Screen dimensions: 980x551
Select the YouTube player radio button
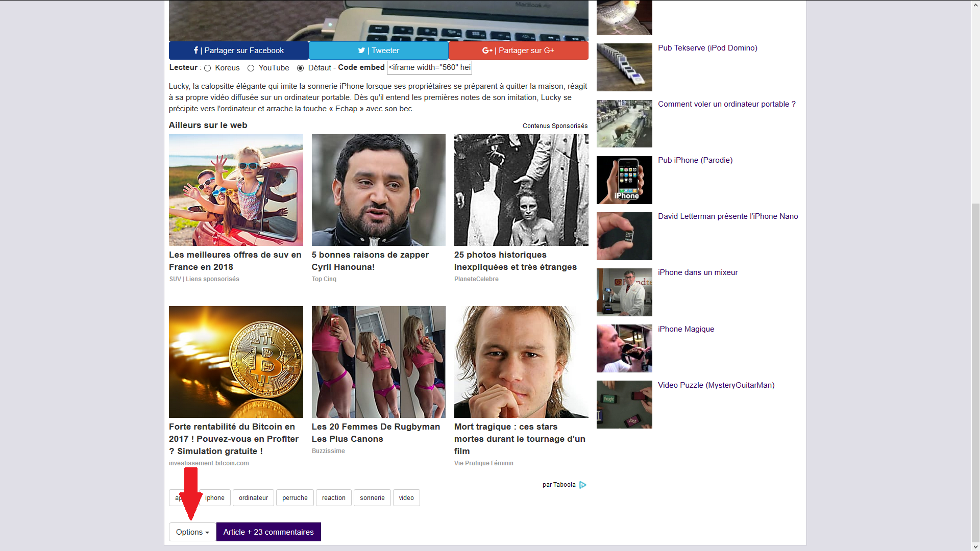(x=251, y=68)
